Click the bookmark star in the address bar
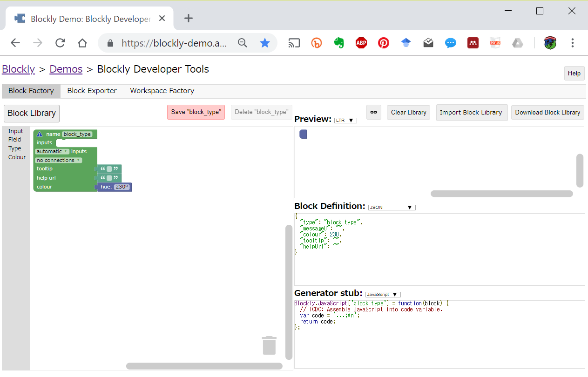Image resolution: width=588 pixels, height=377 pixels. (x=265, y=43)
